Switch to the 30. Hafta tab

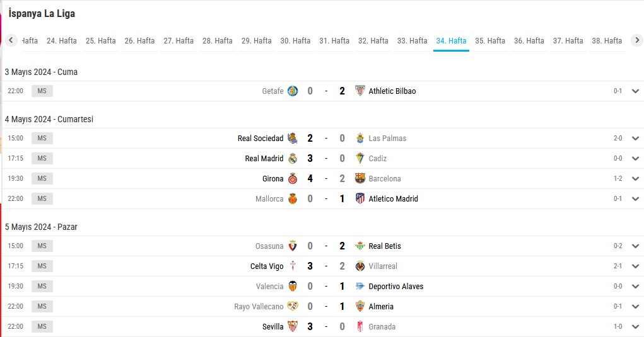tap(295, 40)
